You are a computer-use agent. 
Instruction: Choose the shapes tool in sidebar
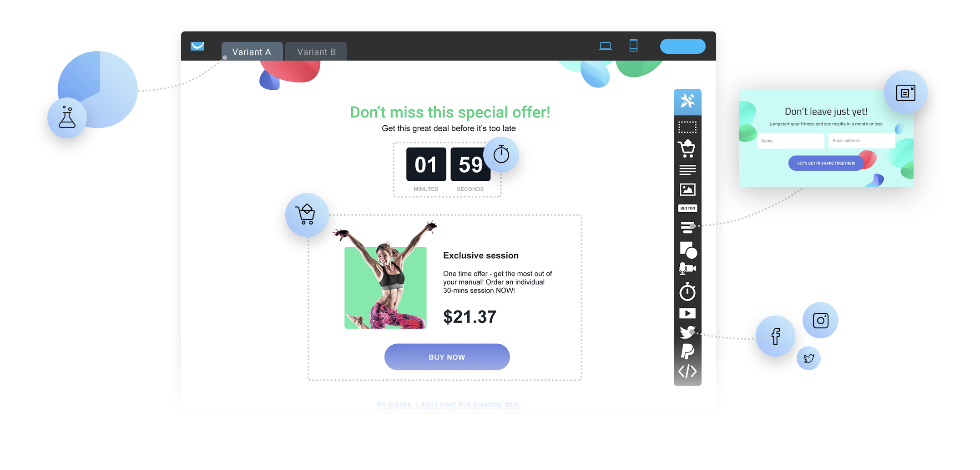tap(688, 250)
